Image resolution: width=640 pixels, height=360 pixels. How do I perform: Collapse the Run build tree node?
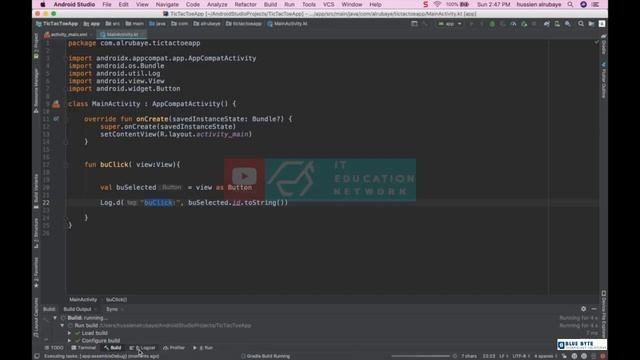coord(62,325)
